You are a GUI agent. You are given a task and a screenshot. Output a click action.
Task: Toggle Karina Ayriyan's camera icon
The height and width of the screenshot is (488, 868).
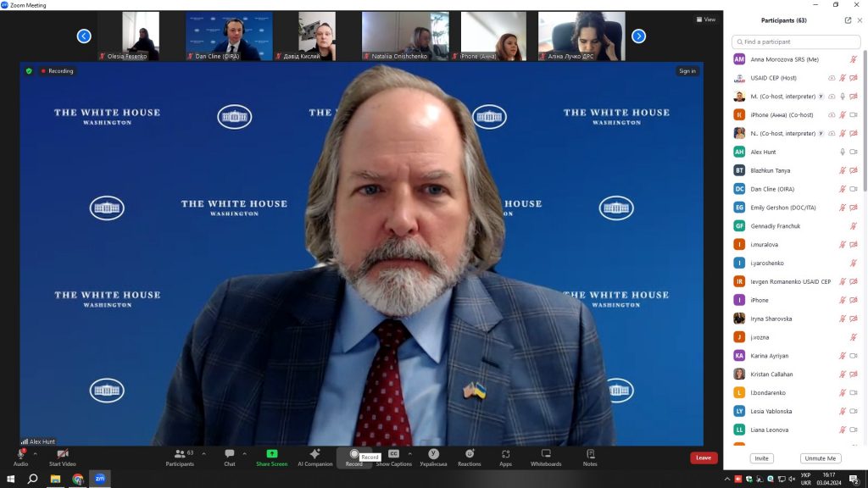[x=854, y=356]
